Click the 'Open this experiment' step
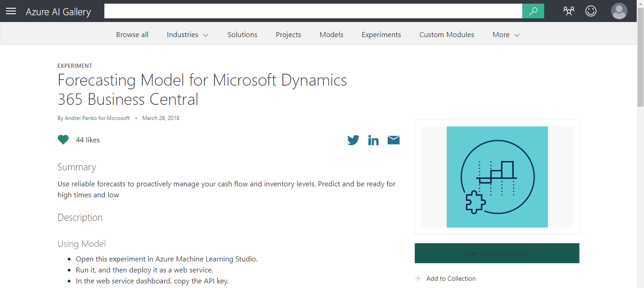Screen dimensions: 644x288 167,259
